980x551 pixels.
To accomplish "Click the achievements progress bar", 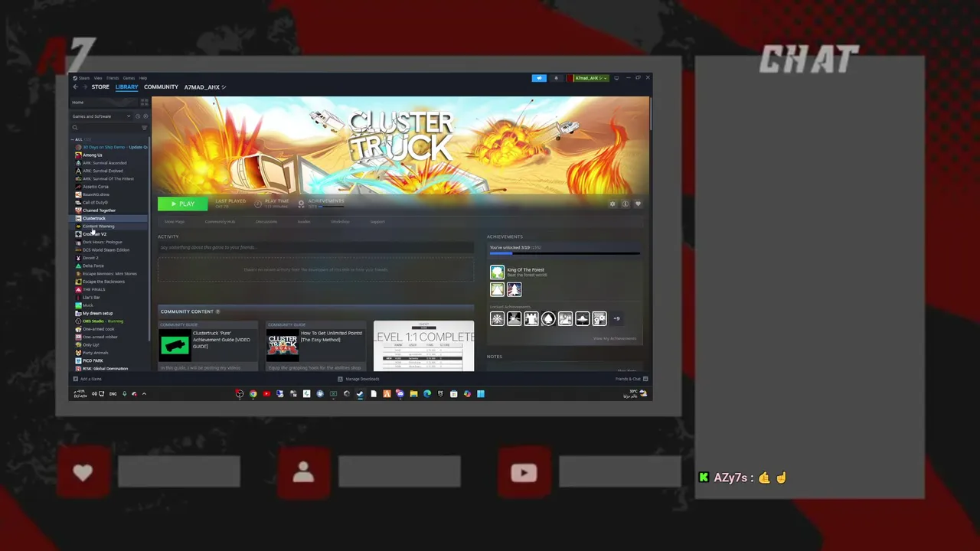I will [x=564, y=253].
